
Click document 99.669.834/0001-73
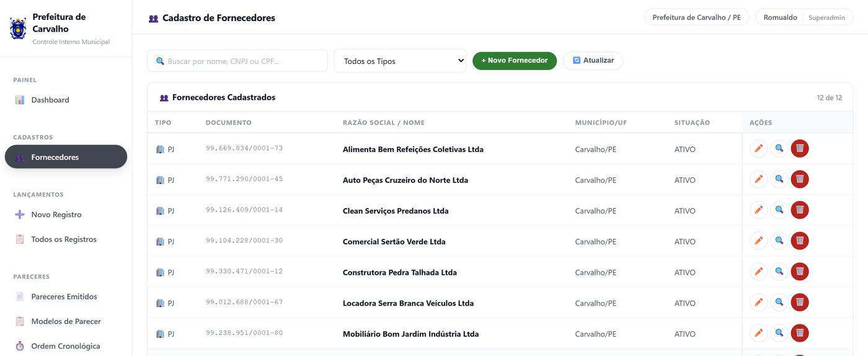click(244, 148)
